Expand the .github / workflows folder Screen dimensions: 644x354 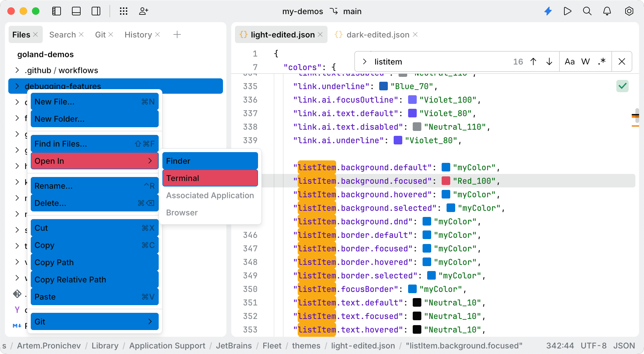tap(17, 70)
